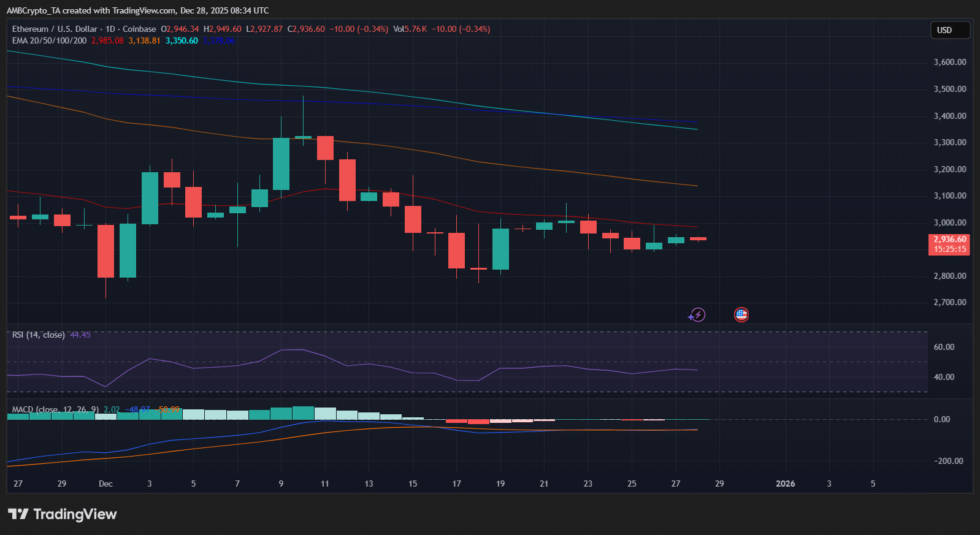980x535 pixels.
Task: Click the 3,100.00 price axis label
Action: (950, 195)
